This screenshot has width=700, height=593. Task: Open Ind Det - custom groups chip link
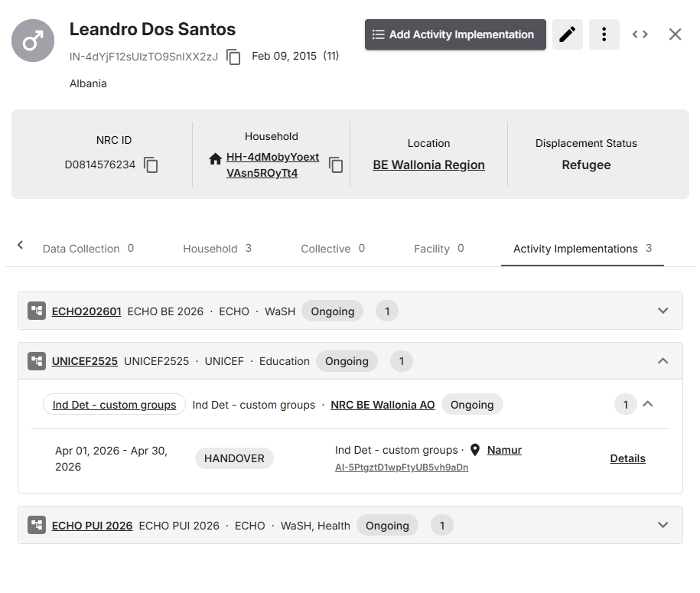coord(114,405)
